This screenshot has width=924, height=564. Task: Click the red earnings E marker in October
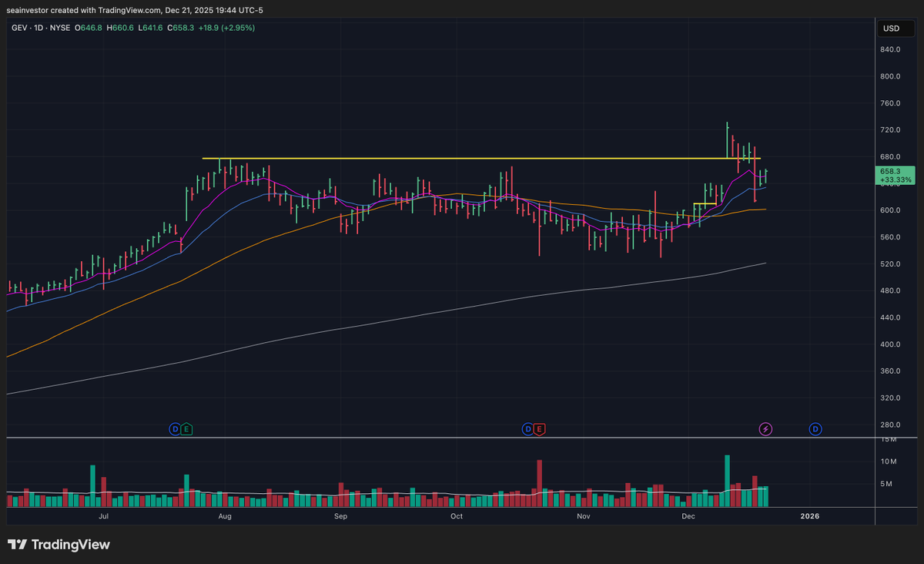[x=539, y=428]
